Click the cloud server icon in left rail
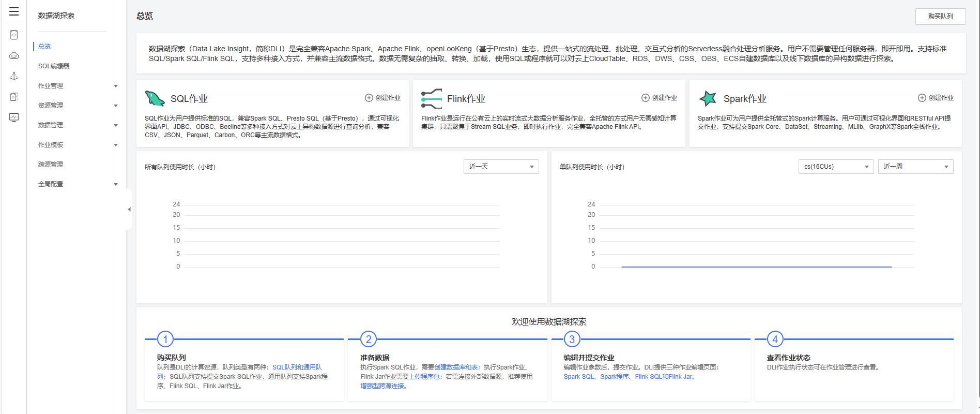Image resolution: width=980 pixels, height=414 pixels. (x=14, y=55)
